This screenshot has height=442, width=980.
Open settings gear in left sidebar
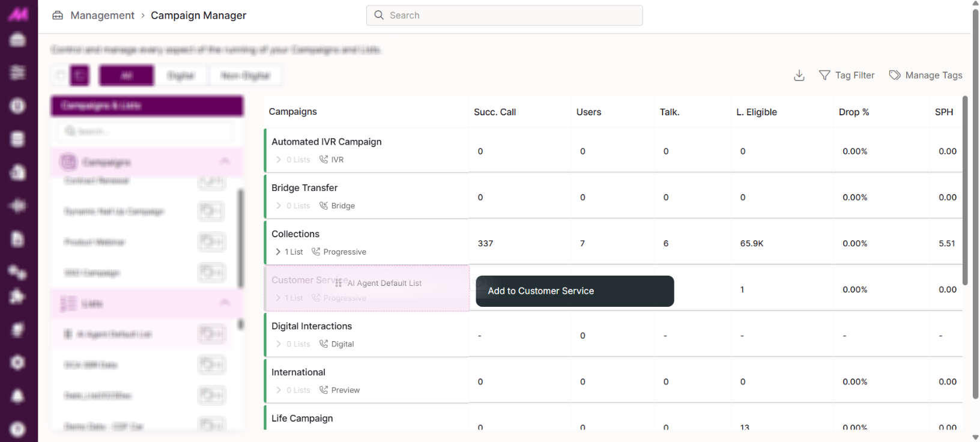pos(18,363)
